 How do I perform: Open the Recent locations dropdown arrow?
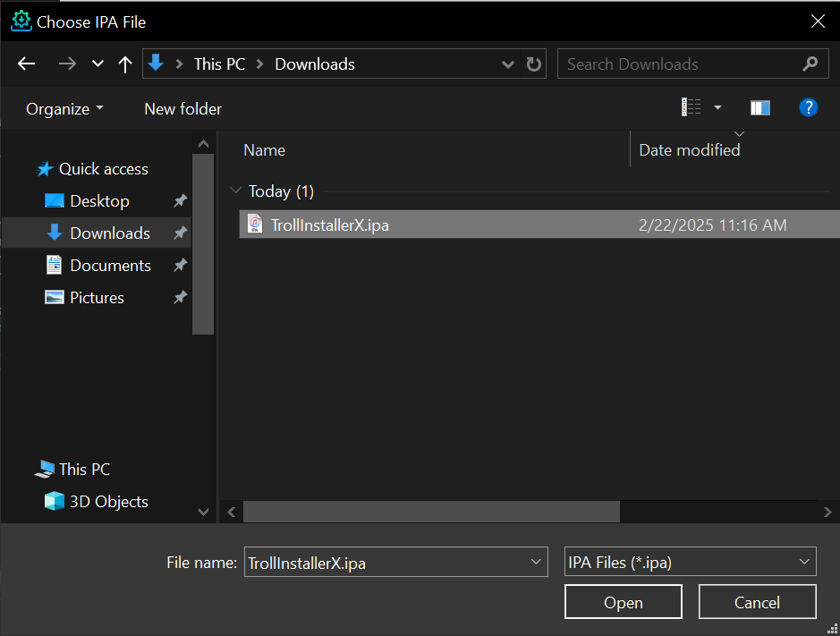98,64
